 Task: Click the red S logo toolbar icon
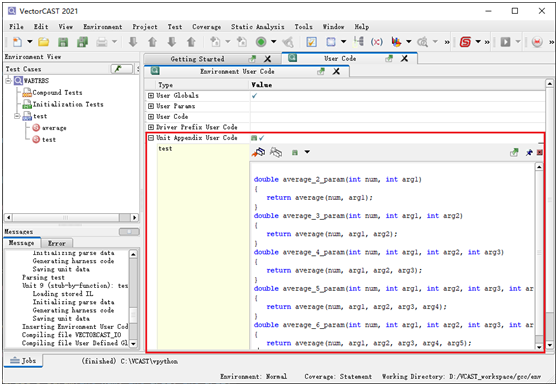[465, 42]
